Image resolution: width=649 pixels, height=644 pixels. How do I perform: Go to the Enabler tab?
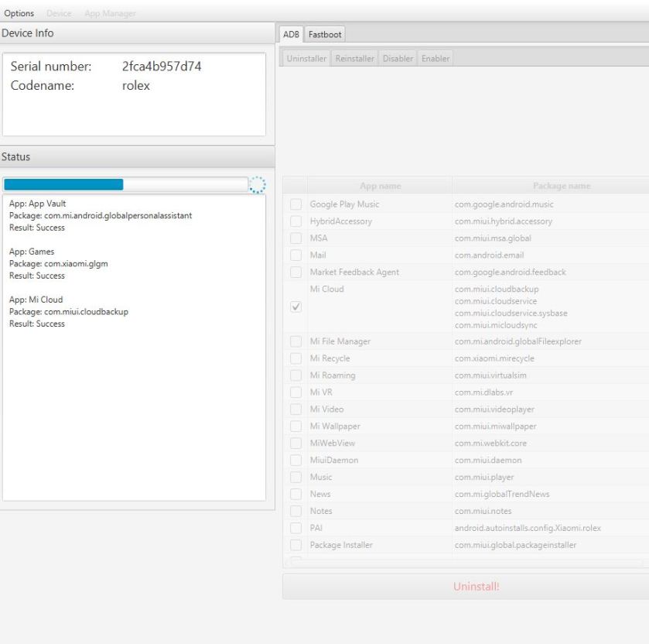click(436, 59)
